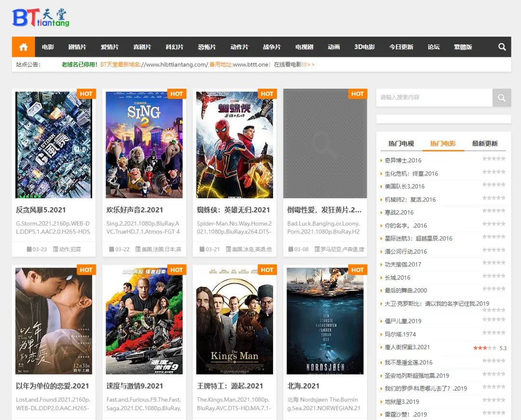Open 僵尸儿童.2019 in the hot list
This screenshot has width=521, height=420.
tap(403, 321)
